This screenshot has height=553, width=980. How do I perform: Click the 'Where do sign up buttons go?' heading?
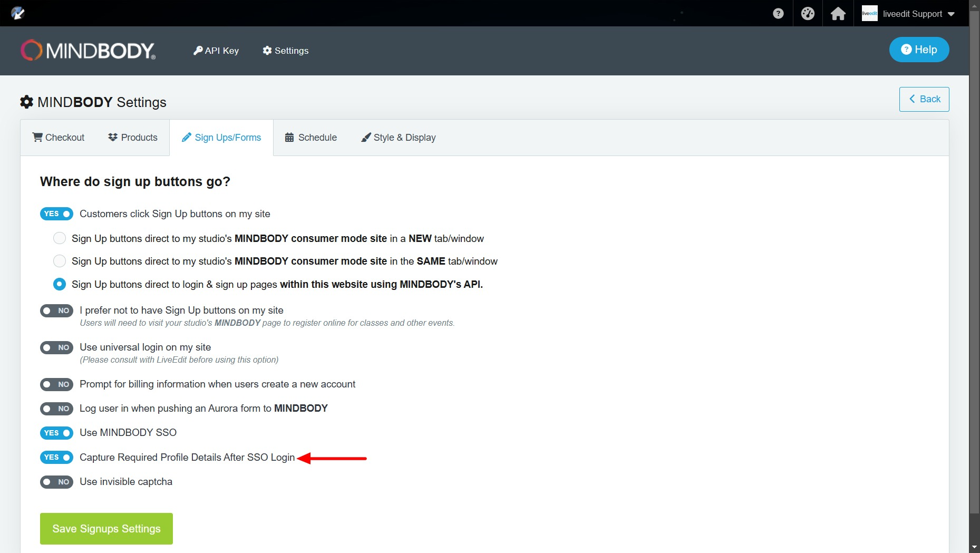click(135, 182)
